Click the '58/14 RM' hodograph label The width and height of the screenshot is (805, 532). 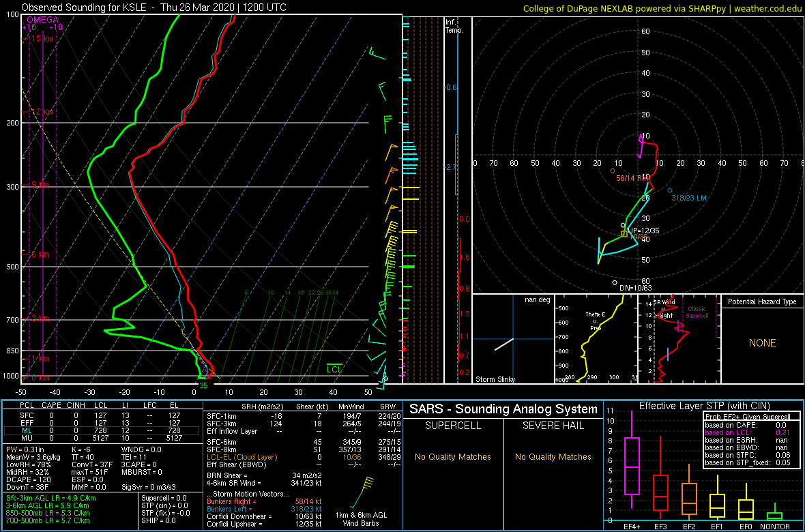tap(633, 178)
